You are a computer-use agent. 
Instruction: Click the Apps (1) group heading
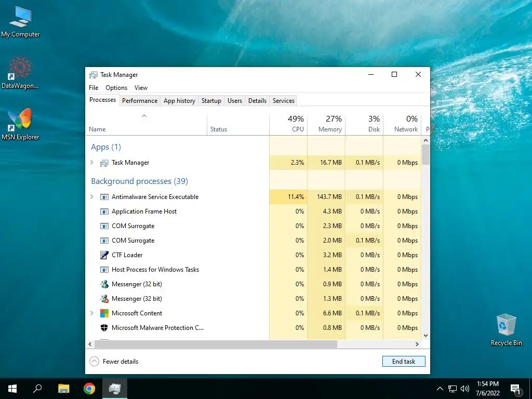coord(106,147)
